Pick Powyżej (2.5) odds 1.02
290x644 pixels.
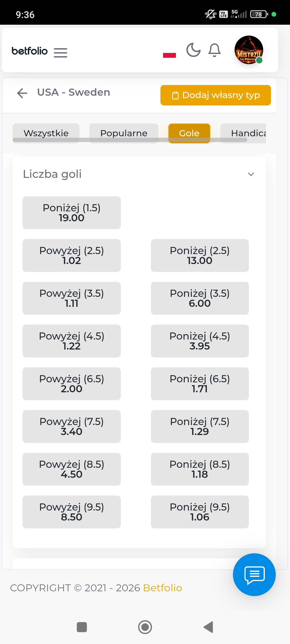(72, 256)
